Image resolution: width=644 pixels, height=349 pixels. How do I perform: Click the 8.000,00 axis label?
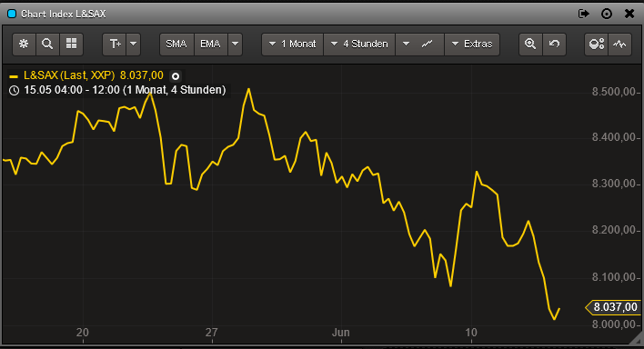click(614, 324)
